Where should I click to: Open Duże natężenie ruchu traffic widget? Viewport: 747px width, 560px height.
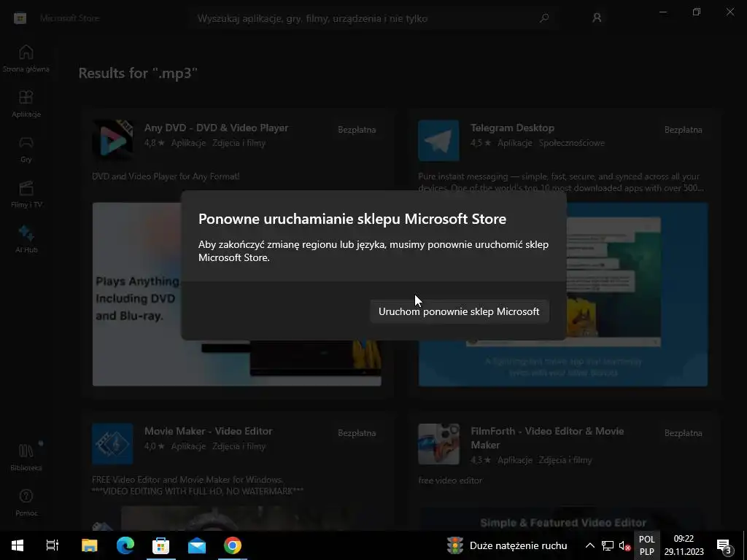(x=508, y=545)
